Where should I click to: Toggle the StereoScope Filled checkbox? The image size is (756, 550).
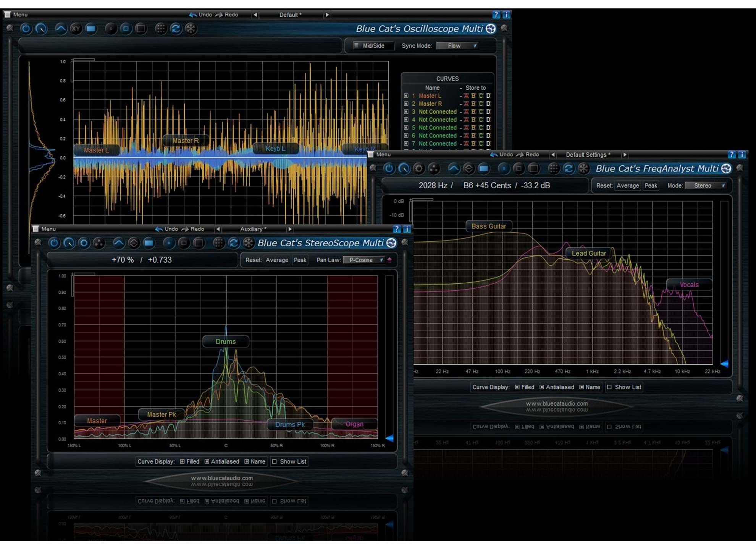tap(182, 462)
